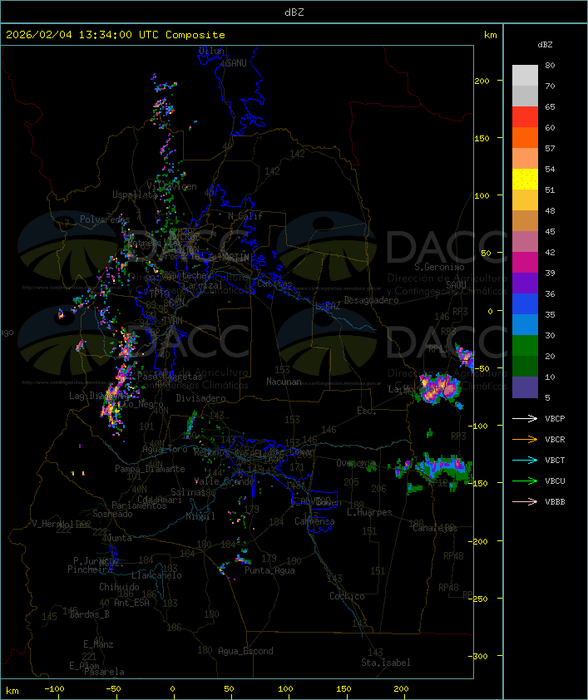Click the N_Calif map label

pos(245,216)
